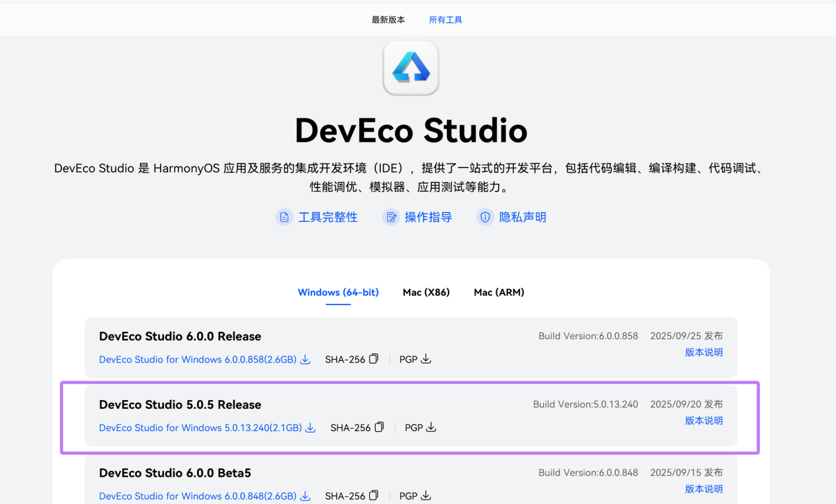
Task: Select Mac (X86) platform tab
Action: [x=426, y=292]
